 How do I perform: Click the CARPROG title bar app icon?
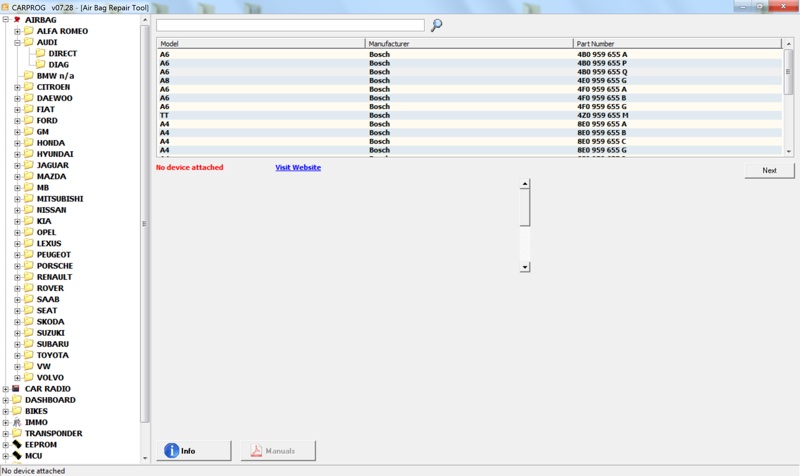(5, 7)
